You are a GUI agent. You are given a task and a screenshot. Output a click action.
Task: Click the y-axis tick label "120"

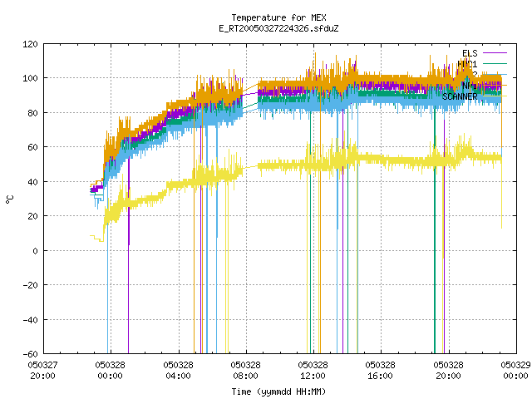(x=30, y=44)
